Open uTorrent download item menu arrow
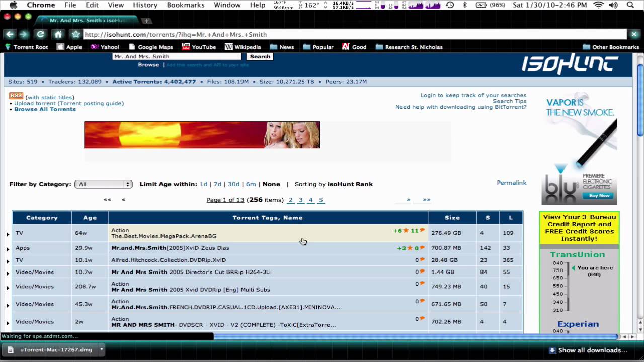644x362 pixels. [x=101, y=349]
